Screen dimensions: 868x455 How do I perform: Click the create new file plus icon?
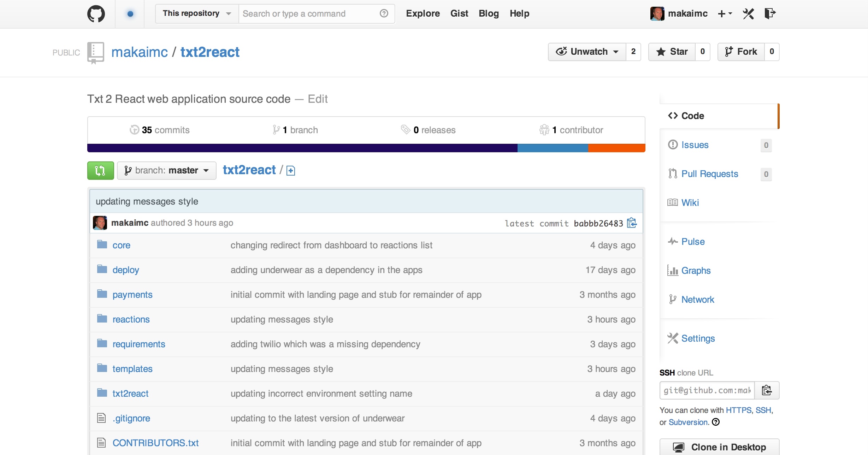tap(291, 171)
